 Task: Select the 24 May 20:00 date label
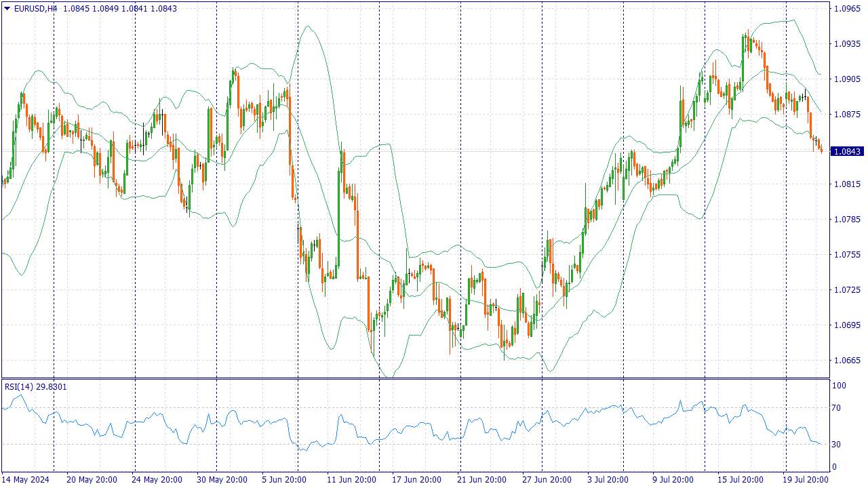coord(157,480)
